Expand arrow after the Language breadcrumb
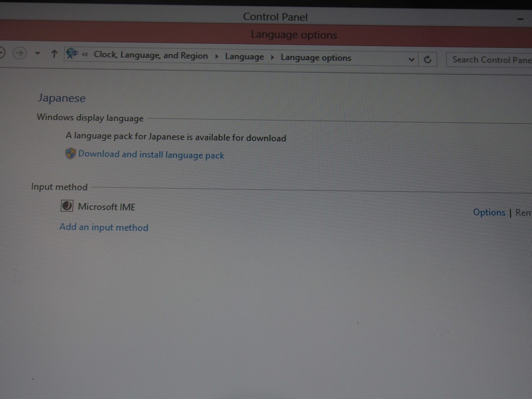 (273, 57)
